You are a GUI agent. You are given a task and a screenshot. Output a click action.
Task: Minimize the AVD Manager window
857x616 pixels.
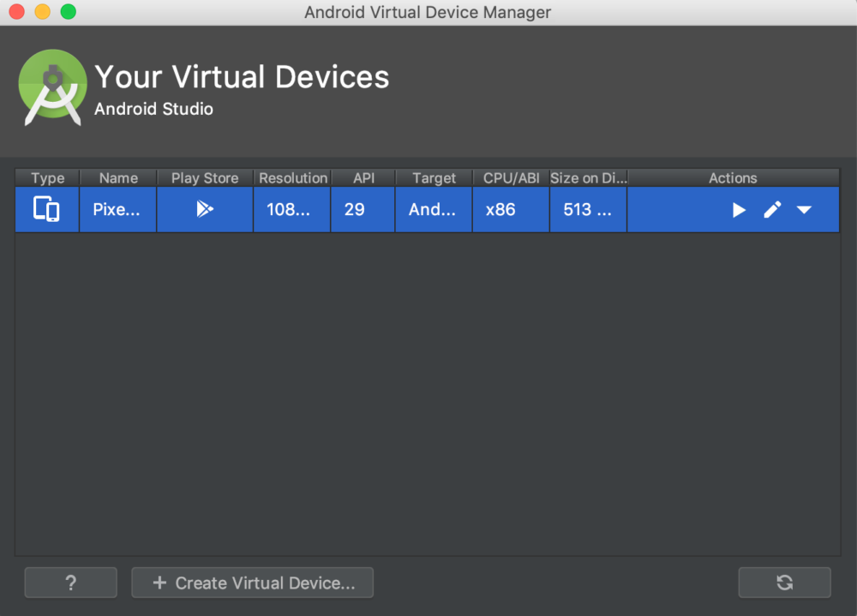click(x=43, y=11)
